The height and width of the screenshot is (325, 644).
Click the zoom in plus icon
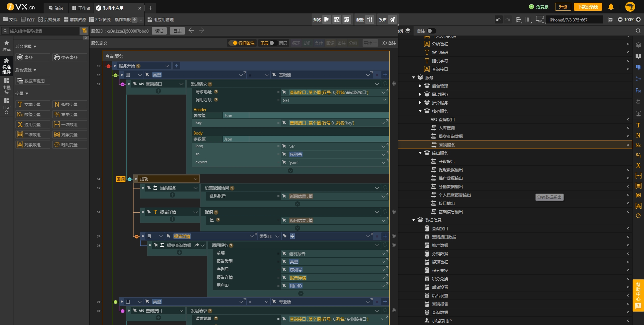pyautogui.click(x=638, y=19)
